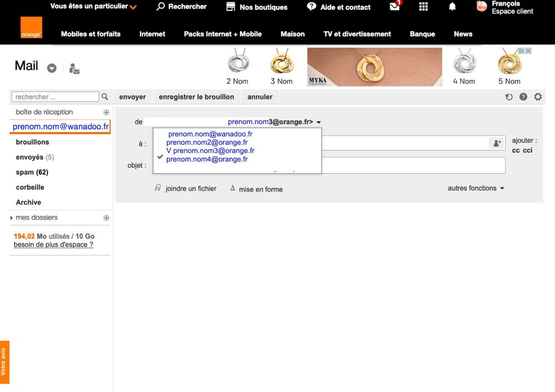The height and width of the screenshot is (392, 555).
Task: Click besoin de plus d'espace link
Action: click(53, 245)
